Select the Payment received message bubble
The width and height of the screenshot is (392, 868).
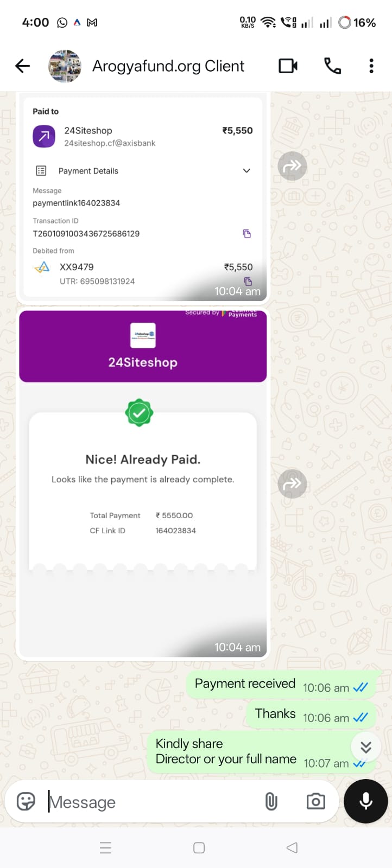point(281,685)
